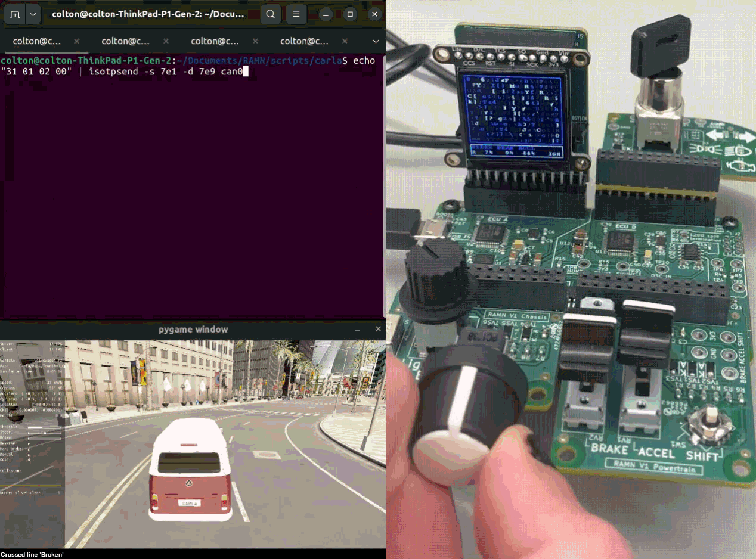Switch to the third colton@c... terminal tab
756x559 pixels.
click(215, 41)
